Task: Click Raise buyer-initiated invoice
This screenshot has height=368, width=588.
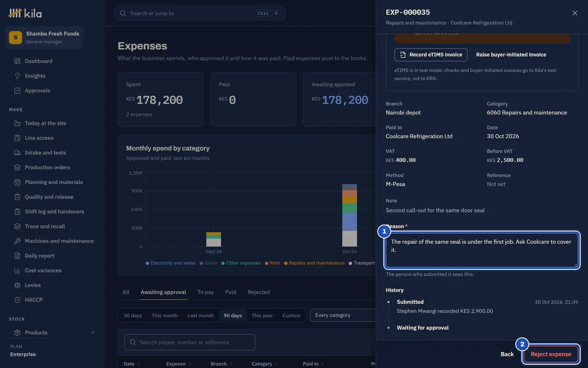Action: coord(511,55)
